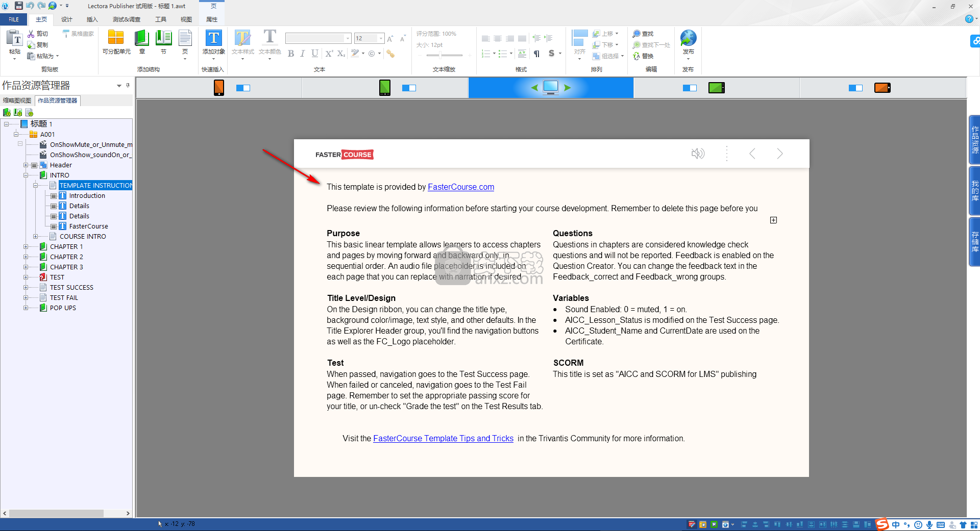Click add section icon in explorer toolbar
This screenshot has height=531, width=980.
tap(18, 112)
